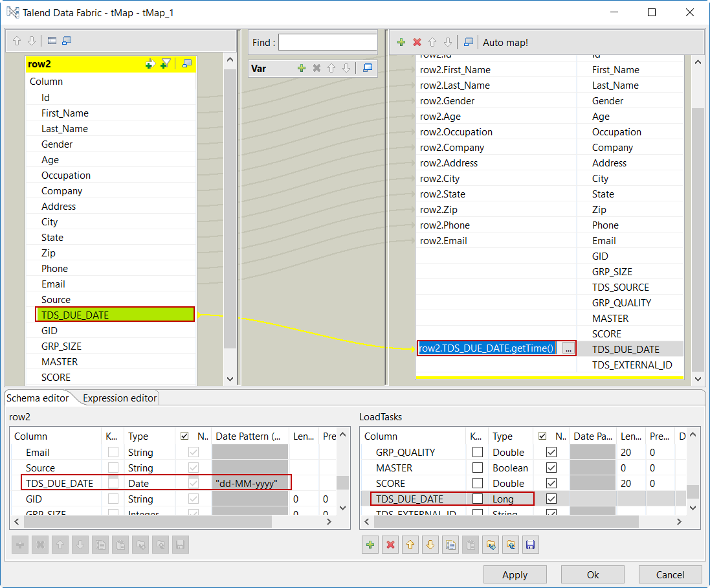
Task: Toggle the Nullable header checkbox in LoadTasks
Action: click(542, 436)
